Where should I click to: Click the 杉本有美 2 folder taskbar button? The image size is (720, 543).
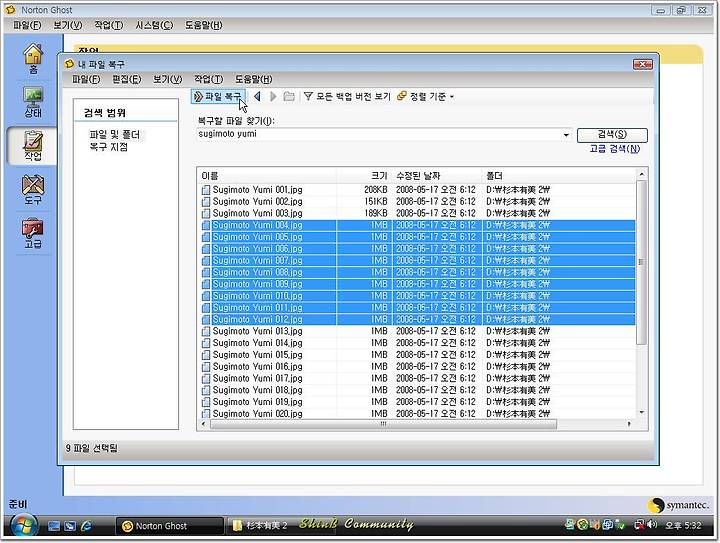260,526
